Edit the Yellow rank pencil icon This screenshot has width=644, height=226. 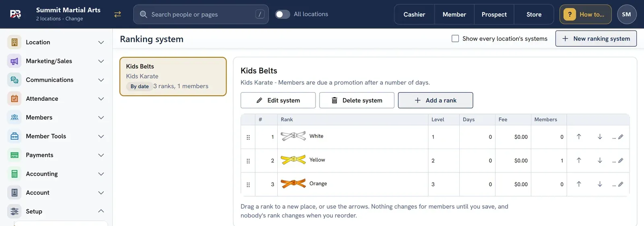point(621,161)
